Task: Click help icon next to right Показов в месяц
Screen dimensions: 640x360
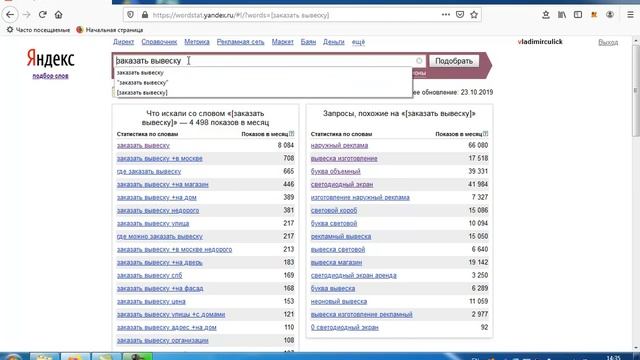Action: click(485, 134)
